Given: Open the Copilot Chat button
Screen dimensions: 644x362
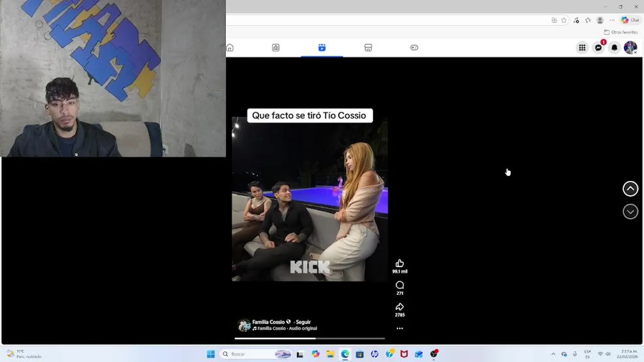Looking at the screenshot, I should tap(631, 20).
